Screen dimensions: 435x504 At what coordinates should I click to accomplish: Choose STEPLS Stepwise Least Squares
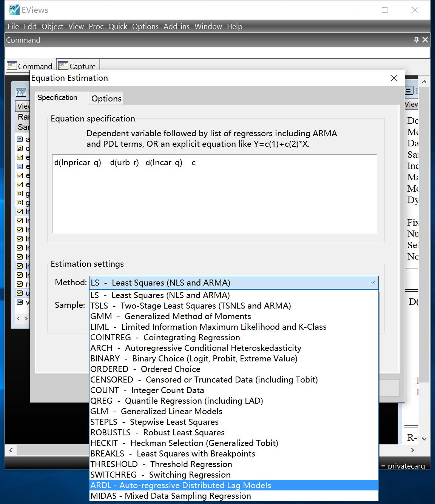234,422
